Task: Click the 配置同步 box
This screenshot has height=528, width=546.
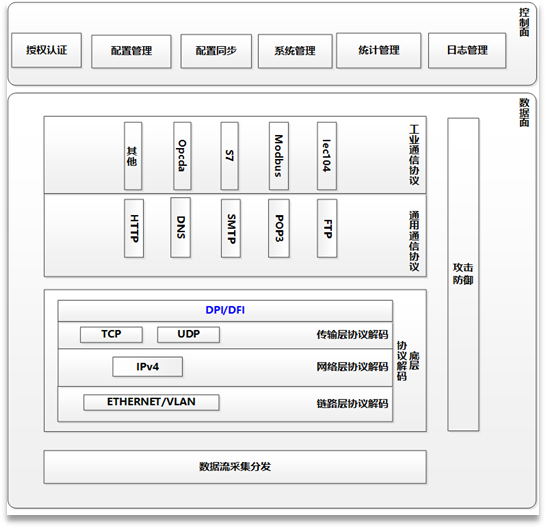Action: pos(216,51)
